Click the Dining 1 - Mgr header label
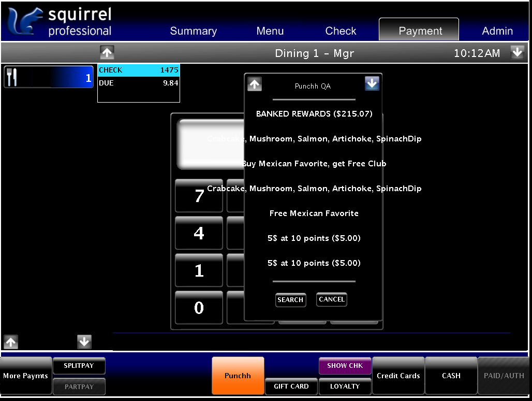The height and width of the screenshot is (401, 532). coord(314,53)
